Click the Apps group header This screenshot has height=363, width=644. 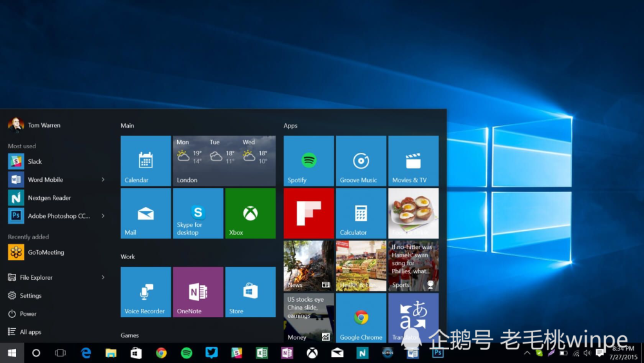pos(290,125)
